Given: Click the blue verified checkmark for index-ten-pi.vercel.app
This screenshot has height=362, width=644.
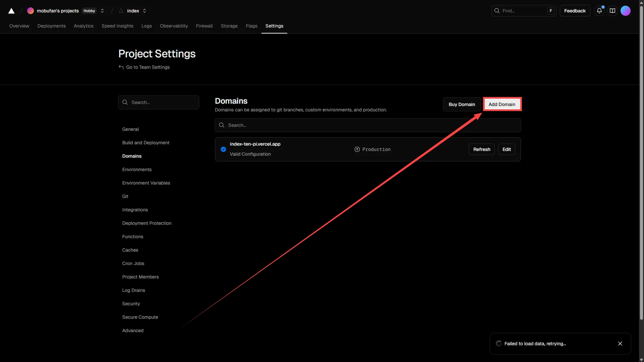Looking at the screenshot, I should click(x=223, y=149).
